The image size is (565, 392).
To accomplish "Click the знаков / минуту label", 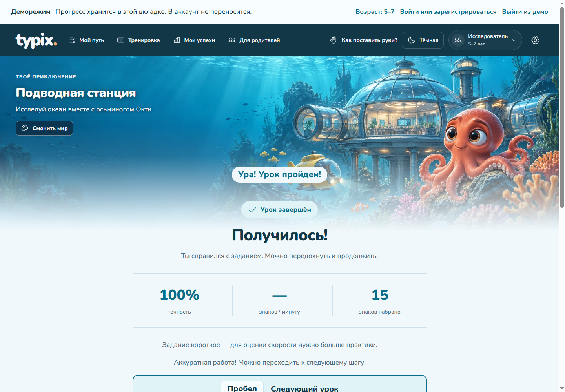I will [x=279, y=312].
